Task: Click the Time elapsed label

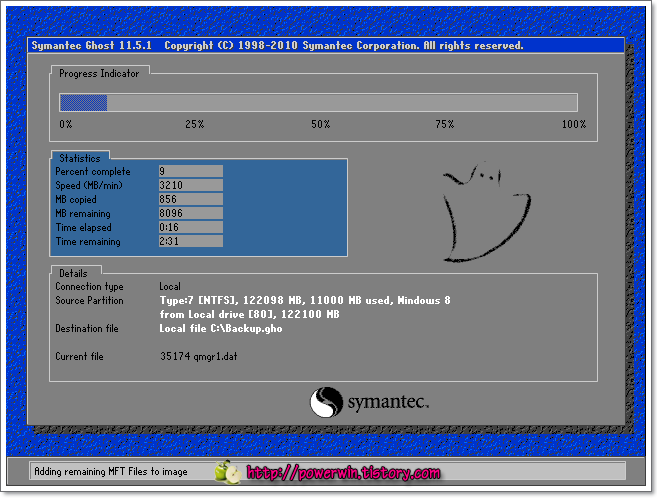Action: (x=84, y=227)
